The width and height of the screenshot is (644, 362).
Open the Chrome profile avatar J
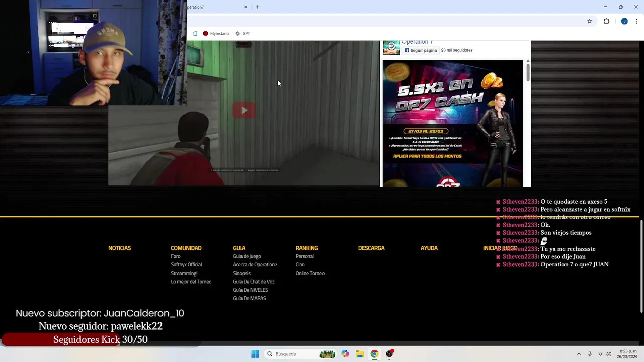click(x=624, y=21)
